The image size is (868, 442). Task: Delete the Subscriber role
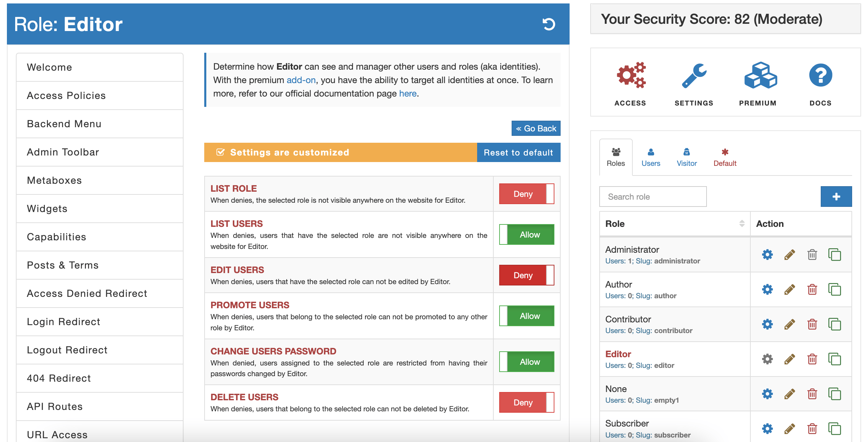(812, 429)
